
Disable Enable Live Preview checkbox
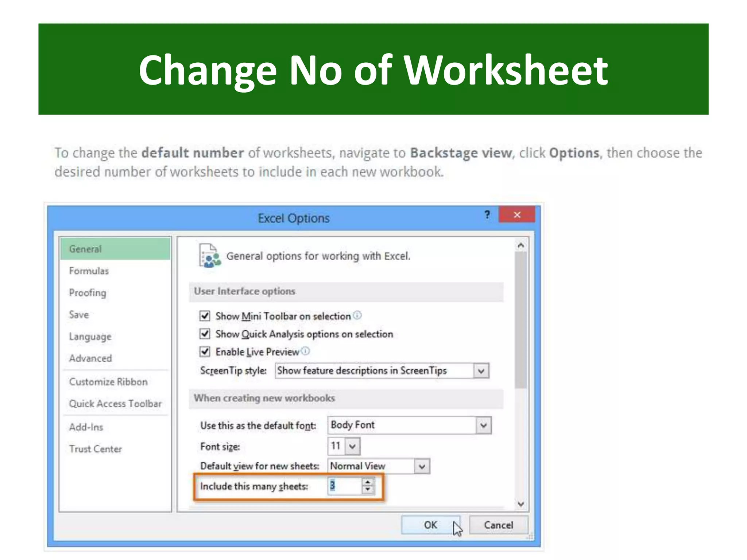pyautogui.click(x=205, y=351)
